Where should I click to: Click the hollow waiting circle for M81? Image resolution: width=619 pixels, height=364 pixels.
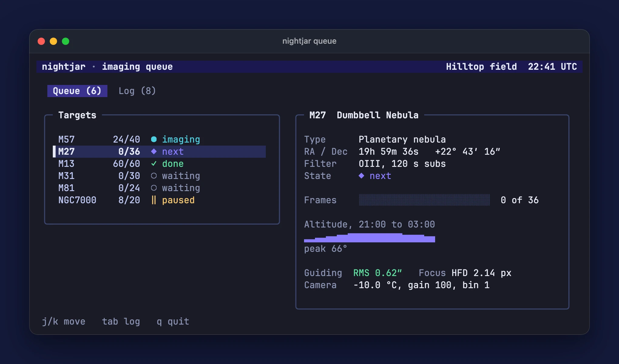point(154,188)
